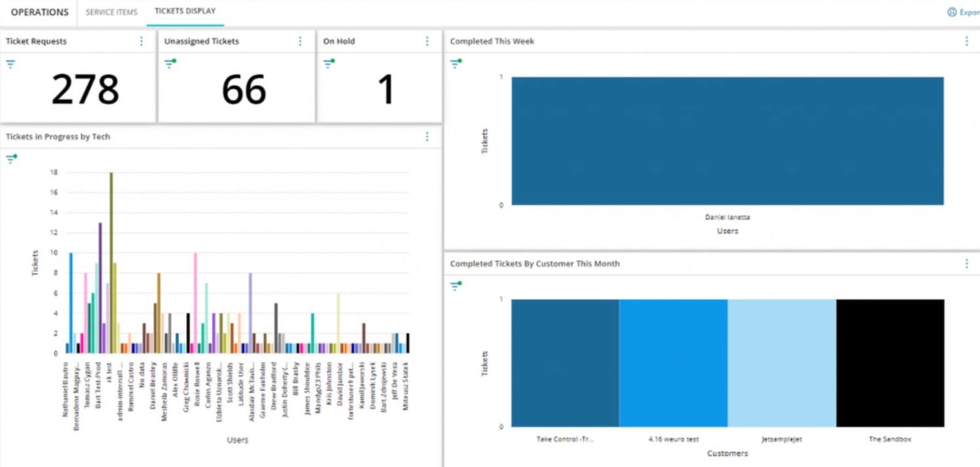
Task: Click the 'Unassigned Tickets' widget title
Action: (201, 41)
